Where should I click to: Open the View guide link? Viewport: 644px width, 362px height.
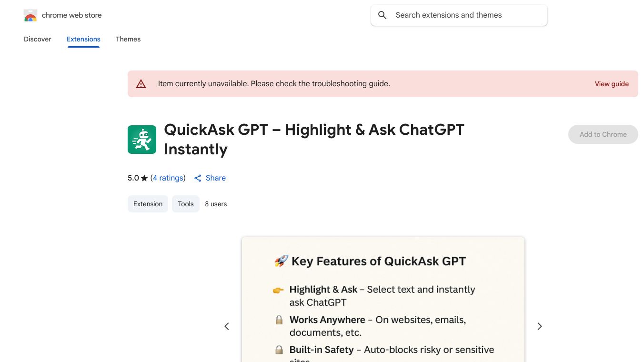[612, 84]
